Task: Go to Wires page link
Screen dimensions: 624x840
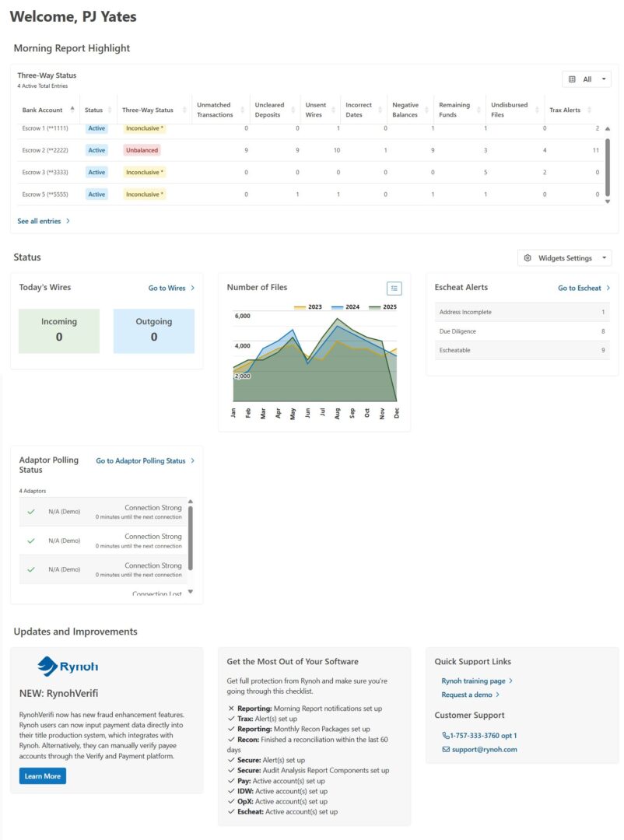Action: 171,289
